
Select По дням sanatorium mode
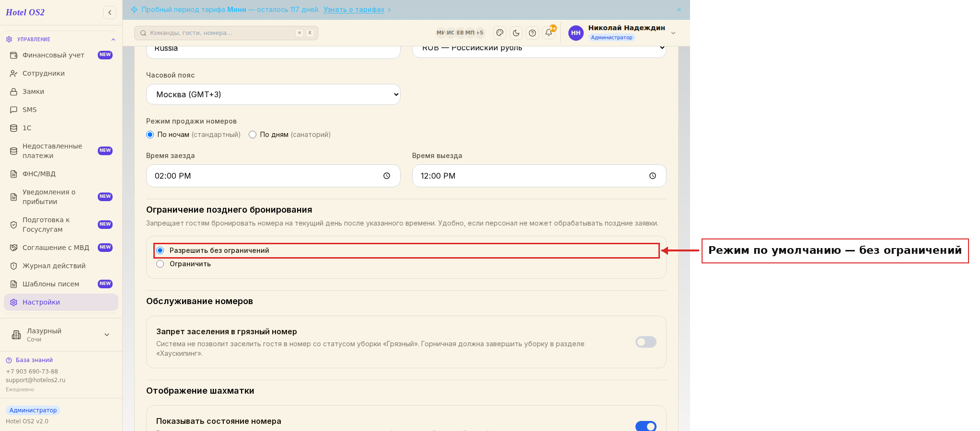[253, 135]
